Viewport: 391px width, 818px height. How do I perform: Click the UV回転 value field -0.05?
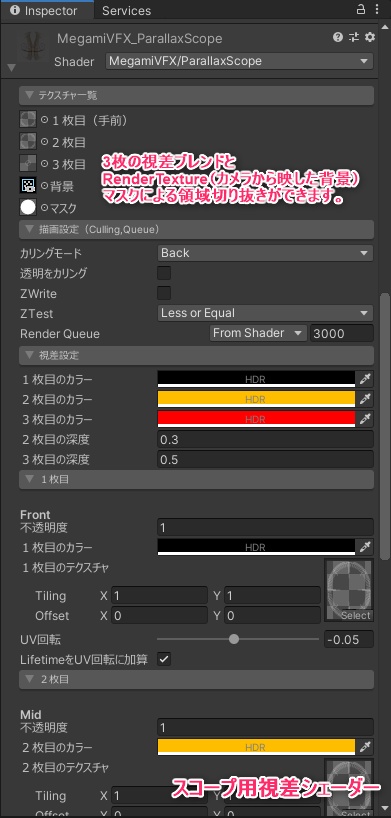point(349,639)
